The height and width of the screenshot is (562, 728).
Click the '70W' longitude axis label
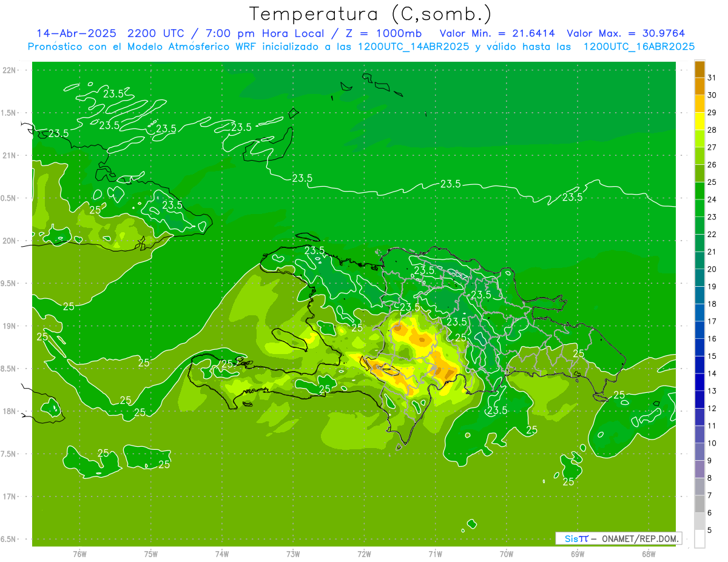[x=507, y=554]
